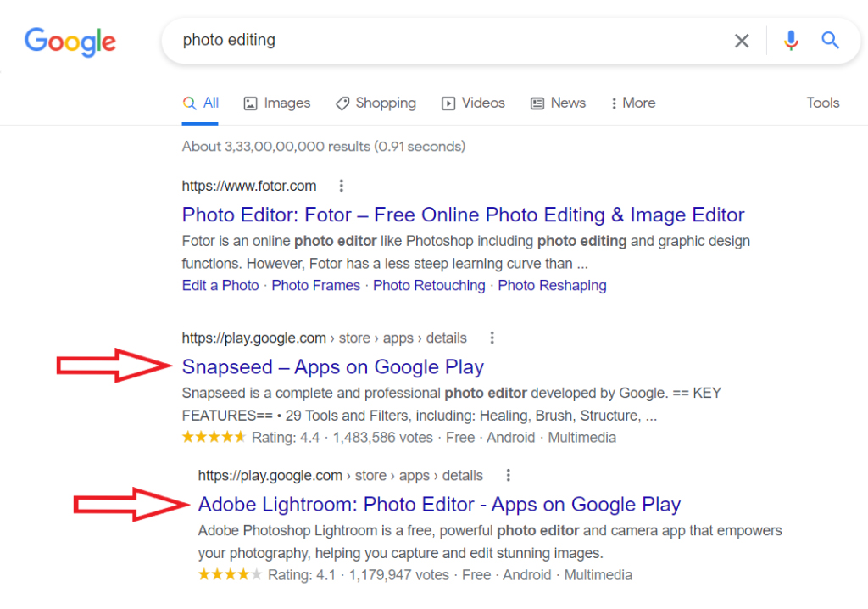Click the play.google.com URL above Adobe Lightroom

click(x=341, y=475)
